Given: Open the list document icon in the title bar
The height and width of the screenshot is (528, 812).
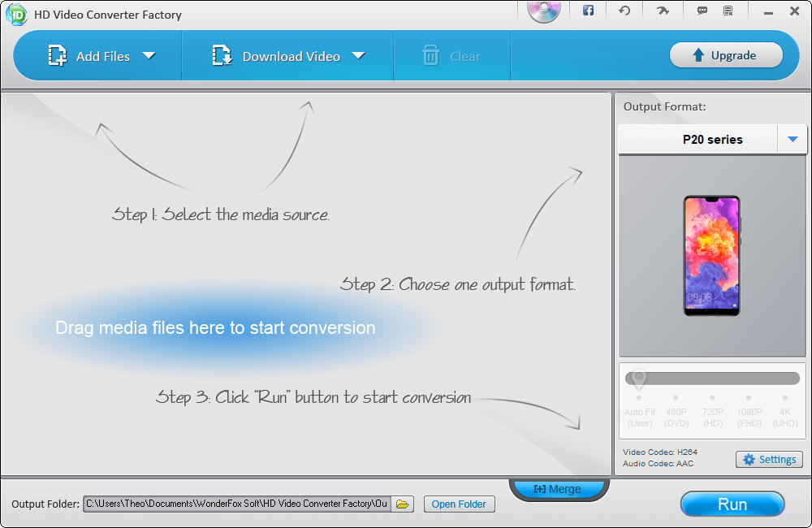Looking at the screenshot, I should (x=728, y=11).
